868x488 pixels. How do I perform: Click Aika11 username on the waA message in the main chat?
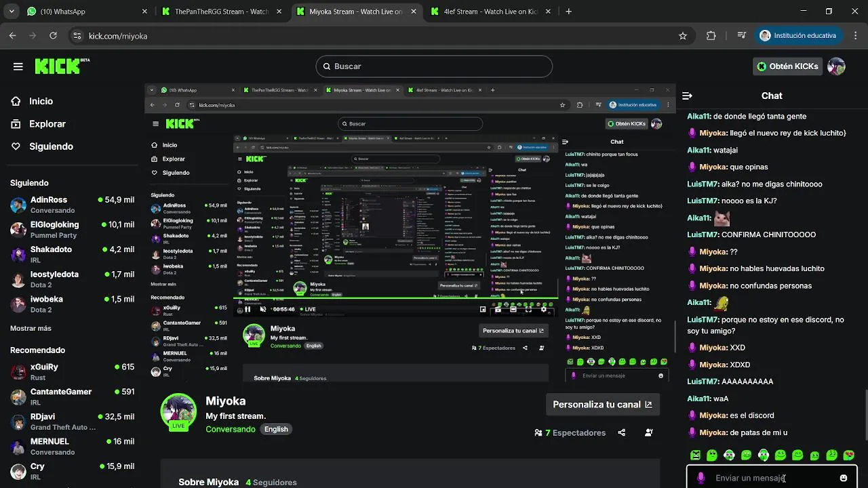(698, 399)
